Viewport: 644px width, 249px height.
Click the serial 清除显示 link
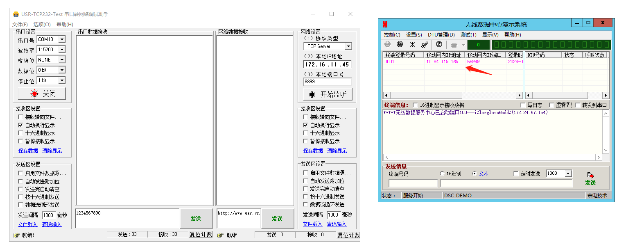[52, 151]
